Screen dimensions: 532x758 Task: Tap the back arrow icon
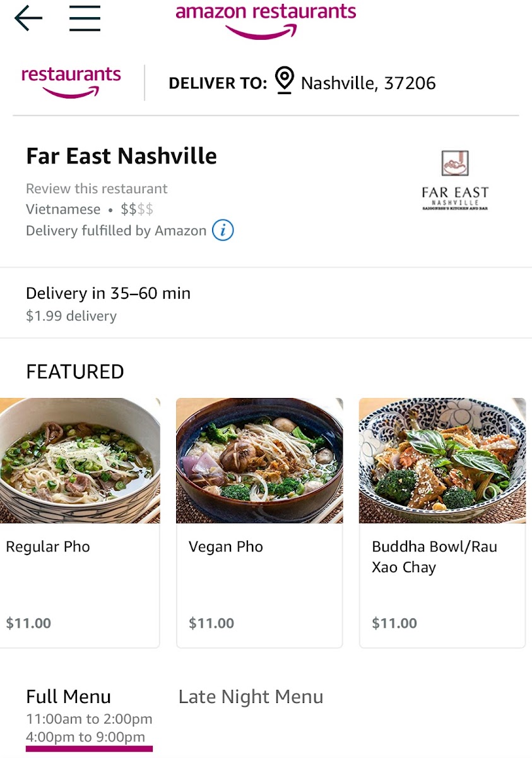[x=28, y=18]
